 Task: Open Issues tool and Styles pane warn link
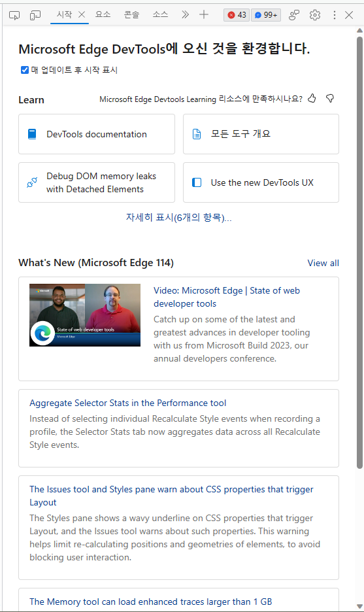[x=171, y=496]
